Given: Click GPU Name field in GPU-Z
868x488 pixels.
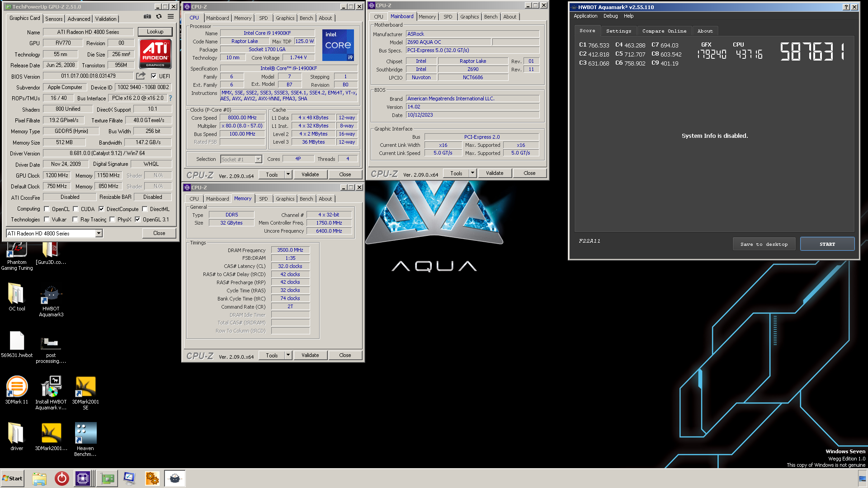Looking at the screenshot, I should pos(88,32).
